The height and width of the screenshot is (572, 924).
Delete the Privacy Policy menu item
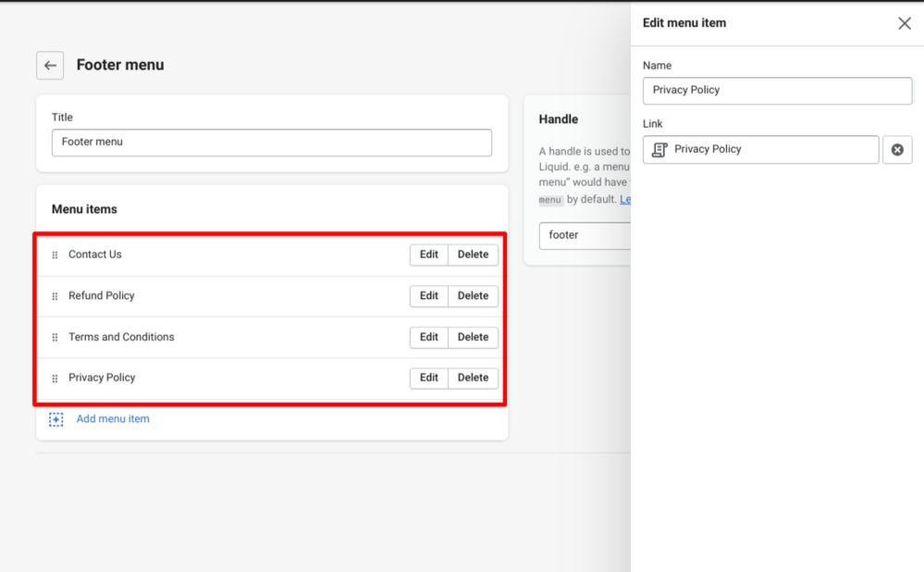[x=474, y=378]
